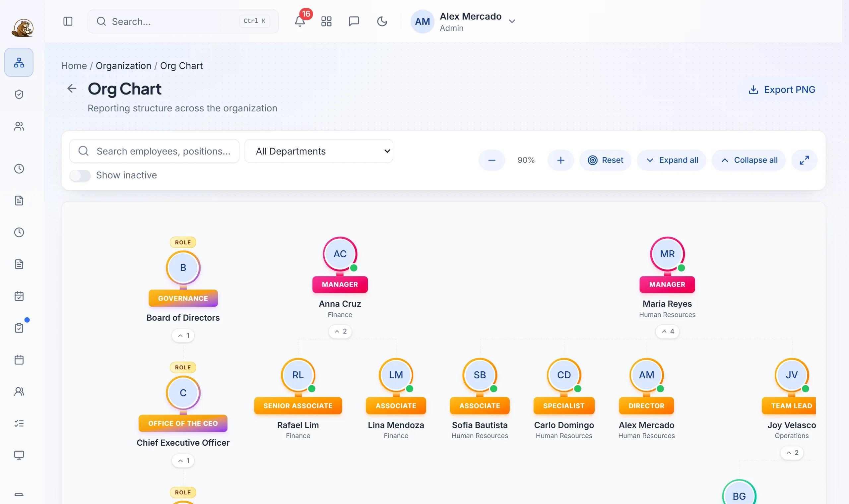849x504 pixels.
Task: Collapse Board of Directors child node
Action: pos(183,336)
